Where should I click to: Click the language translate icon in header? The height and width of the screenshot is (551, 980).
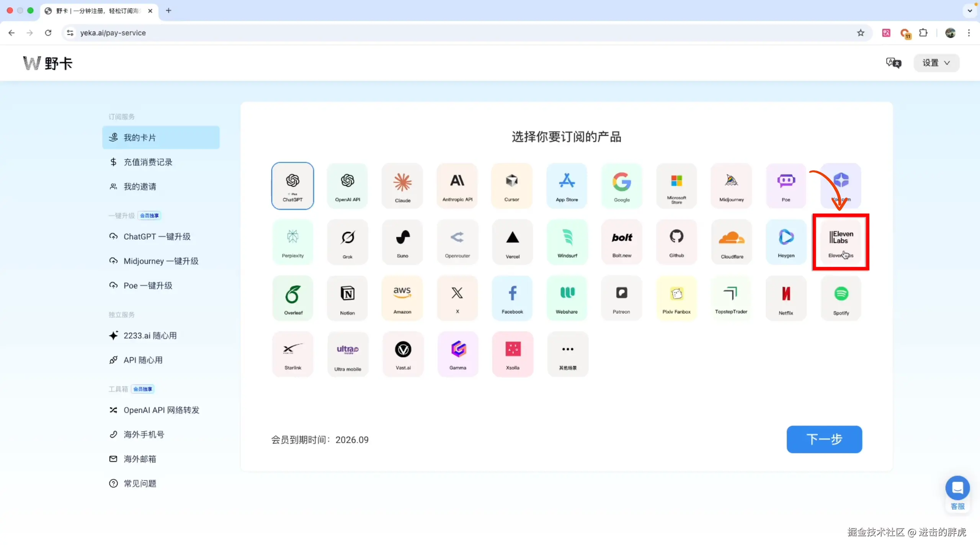[x=893, y=63]
